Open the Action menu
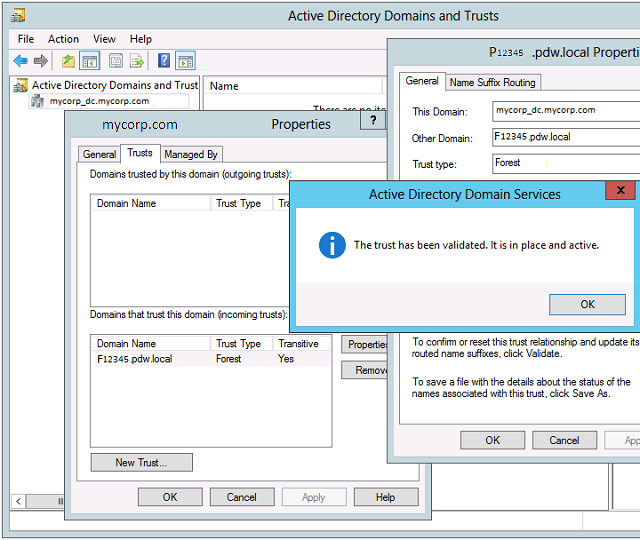 point(63,39)
